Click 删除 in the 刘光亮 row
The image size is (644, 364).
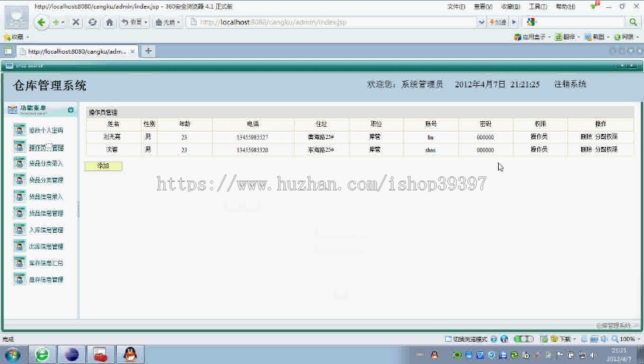[x=586, y=137]
